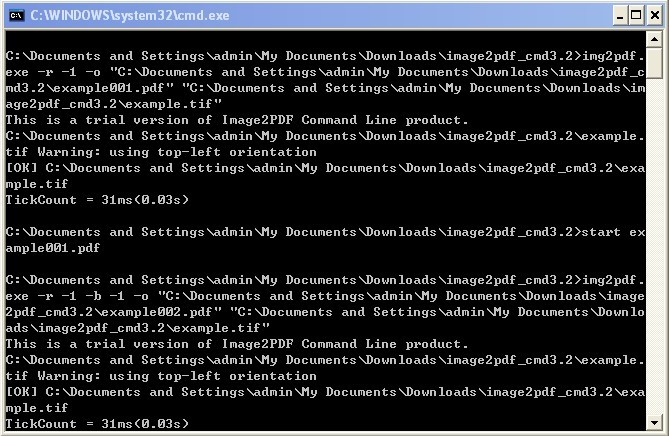Click the last TickCount = 31ms line
This screenshot has height=436, width=669.
pyautogui.click(x=97, y=424)
